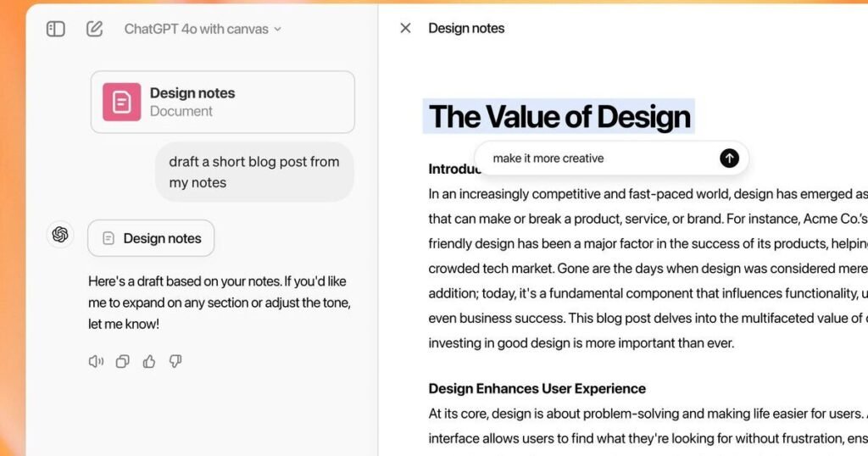Close the Design notes canvas panel

point(405,28)
